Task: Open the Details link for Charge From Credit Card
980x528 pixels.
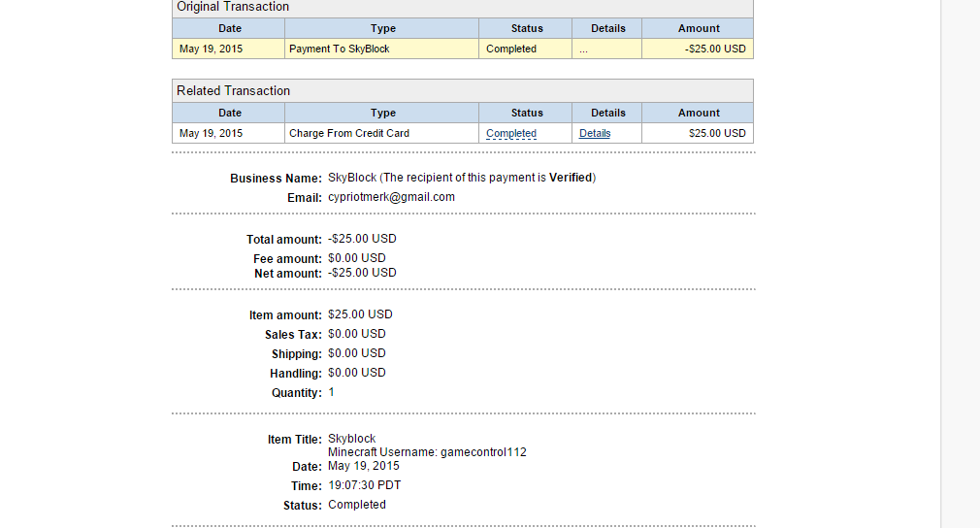Action: (x=595, y=133)
